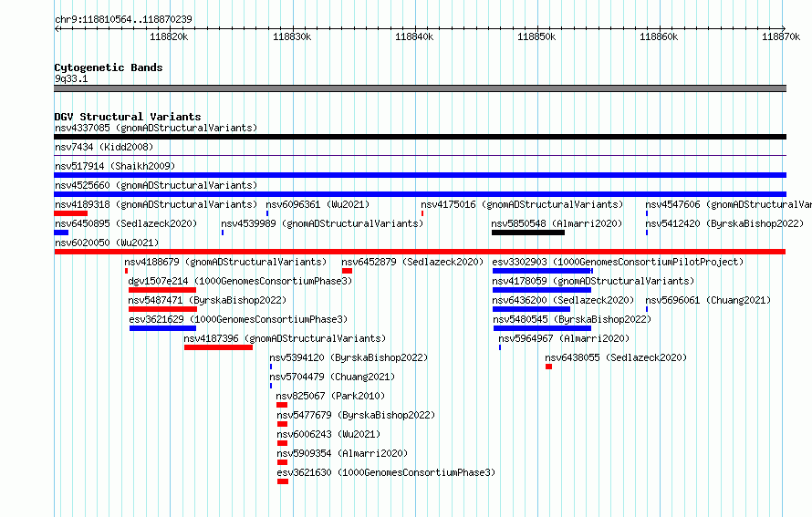Open nsv5412420 (ByrskaBishop2022) label
The width and height of the screenshot is (812, 517).
coord(724,223)
